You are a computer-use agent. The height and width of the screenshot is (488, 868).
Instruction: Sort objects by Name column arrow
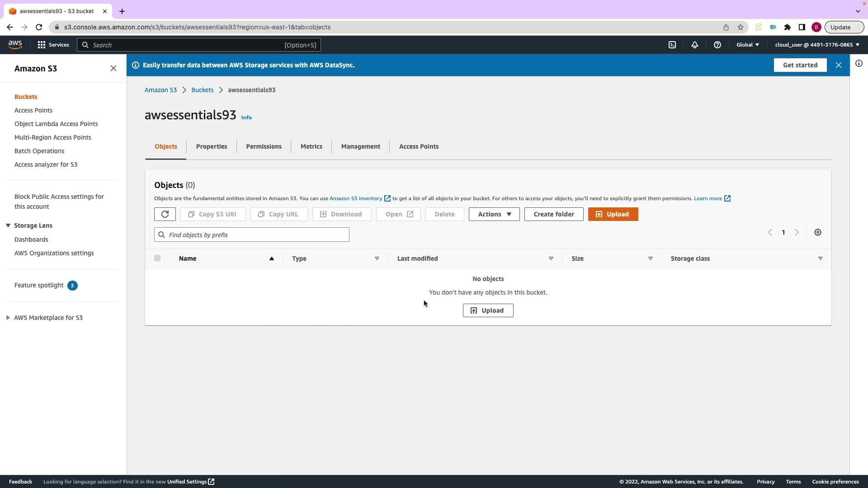pos(272,258)
